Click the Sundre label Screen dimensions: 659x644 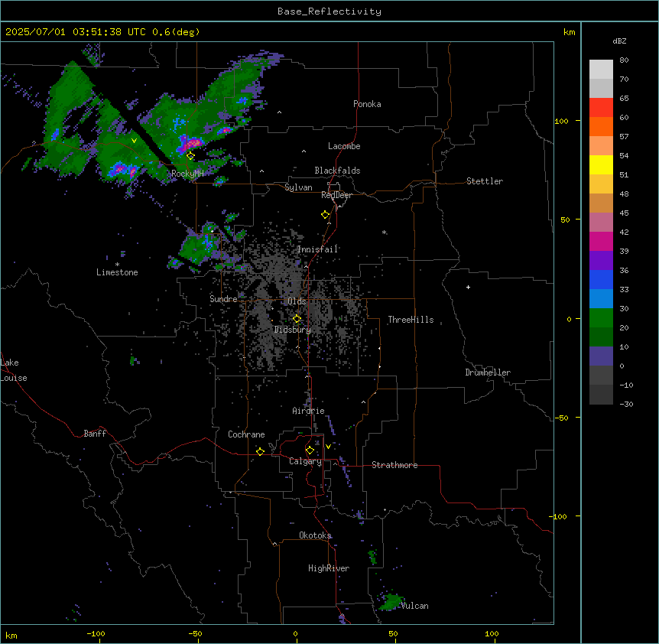click(223, 299)
